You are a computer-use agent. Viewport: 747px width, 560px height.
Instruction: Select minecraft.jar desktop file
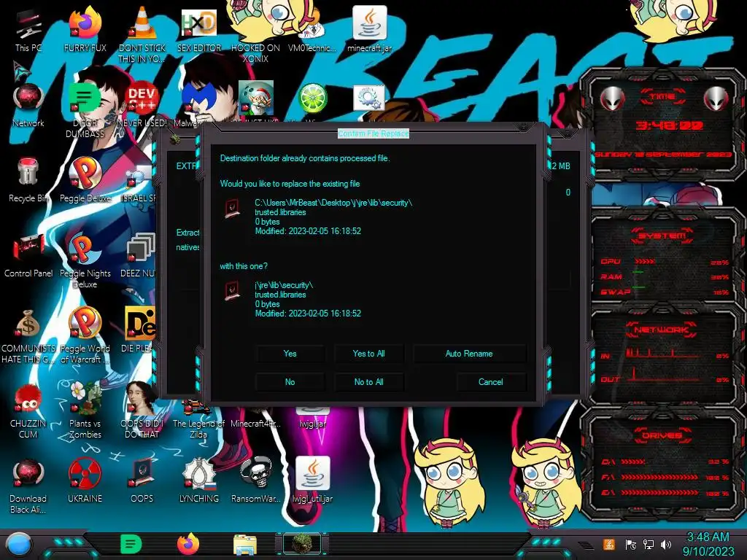point(370,29)
